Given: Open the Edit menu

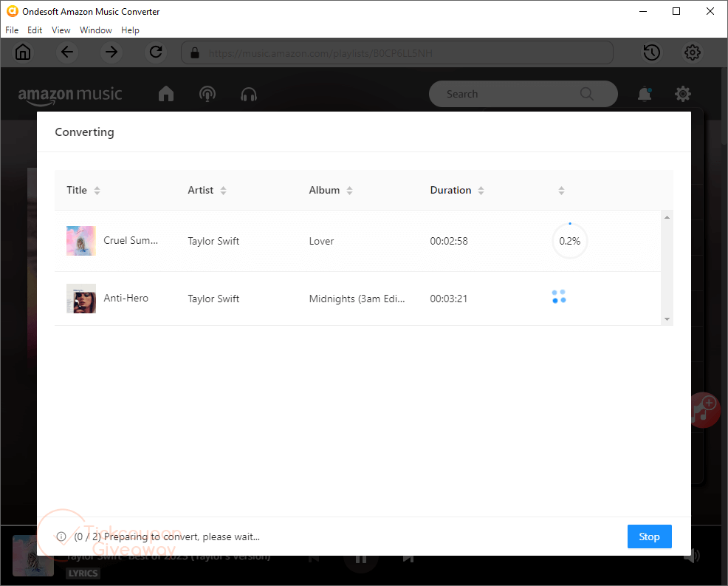Looking at the screenshot, I should tap(35, 30).
